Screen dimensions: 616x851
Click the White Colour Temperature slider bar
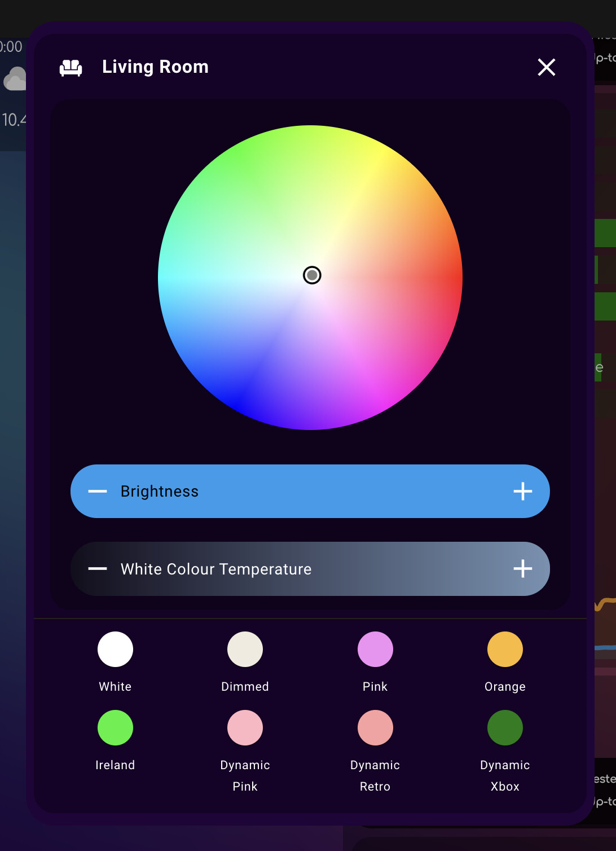coord(310,569)
